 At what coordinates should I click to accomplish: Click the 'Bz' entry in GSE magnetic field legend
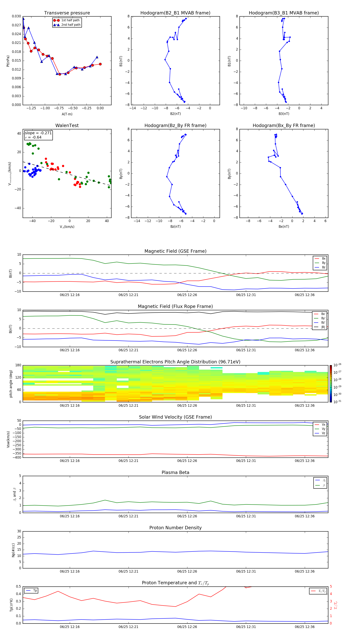click(320, 267)
